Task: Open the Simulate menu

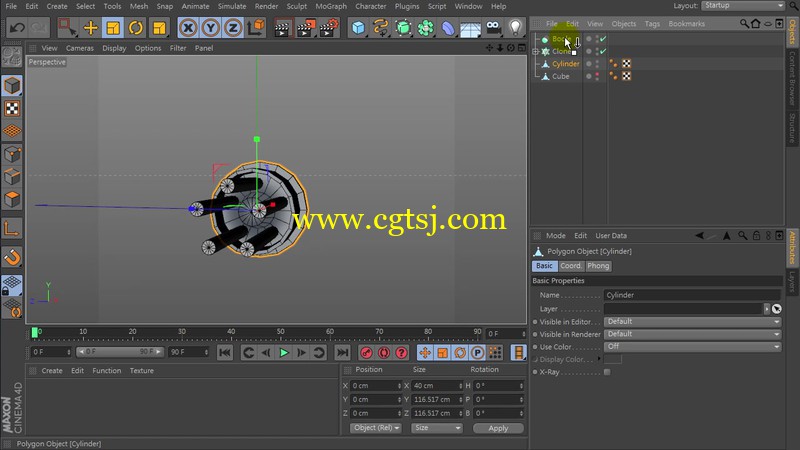Action: point(232,6)
